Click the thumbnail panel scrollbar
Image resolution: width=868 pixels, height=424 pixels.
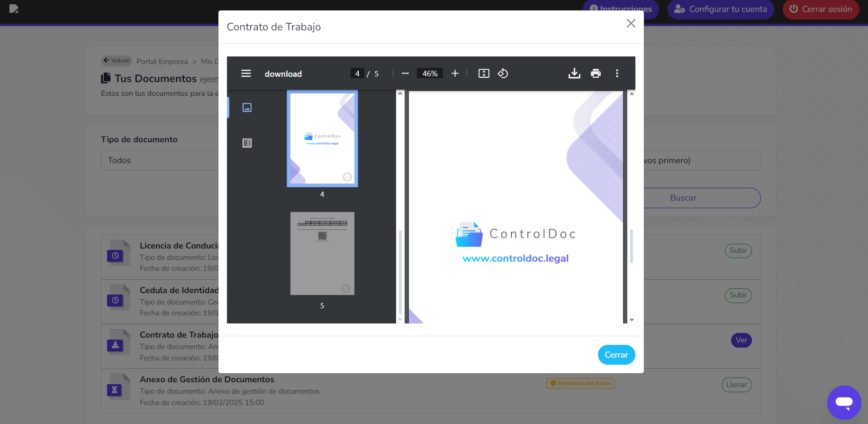click(x=400, y=273)
